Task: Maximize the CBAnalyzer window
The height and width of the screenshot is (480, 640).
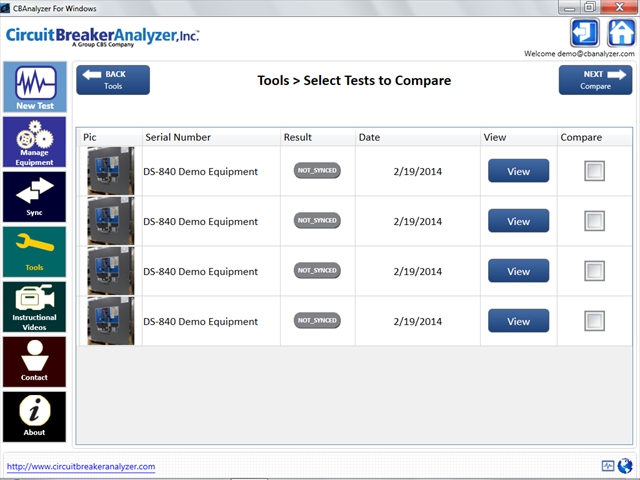Action: 590,7
